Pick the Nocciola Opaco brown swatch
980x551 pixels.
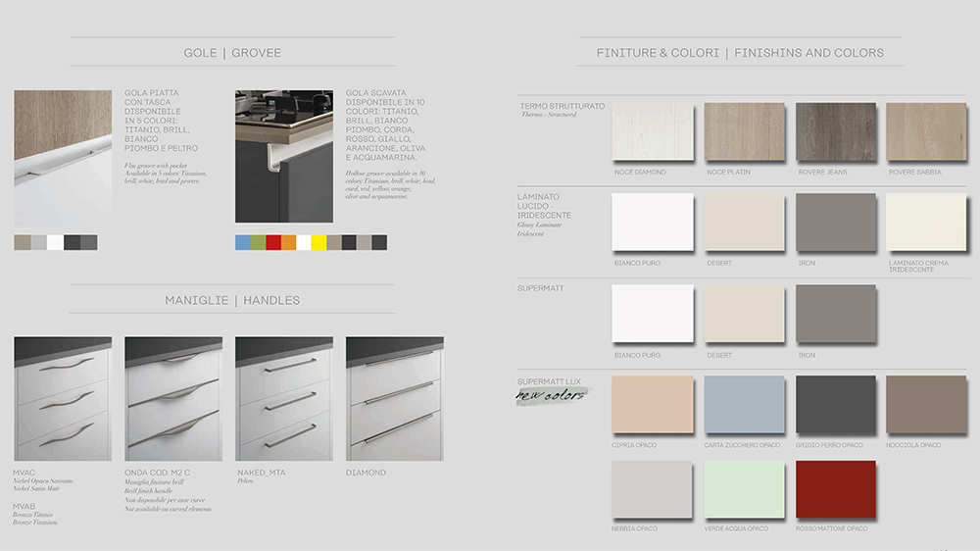(x=926, y=404)
